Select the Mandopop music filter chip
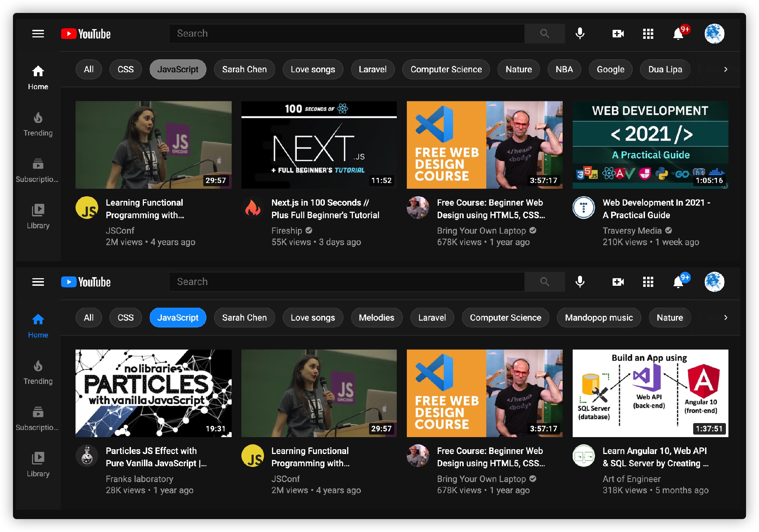The width and height of the screenshot is (759, 532). (599, 318)
